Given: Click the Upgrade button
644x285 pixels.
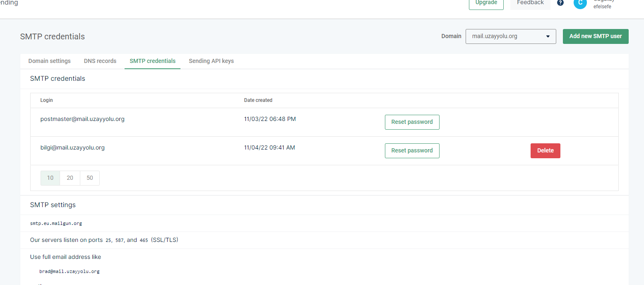Looking at the screenshot, I should point(486,3).
